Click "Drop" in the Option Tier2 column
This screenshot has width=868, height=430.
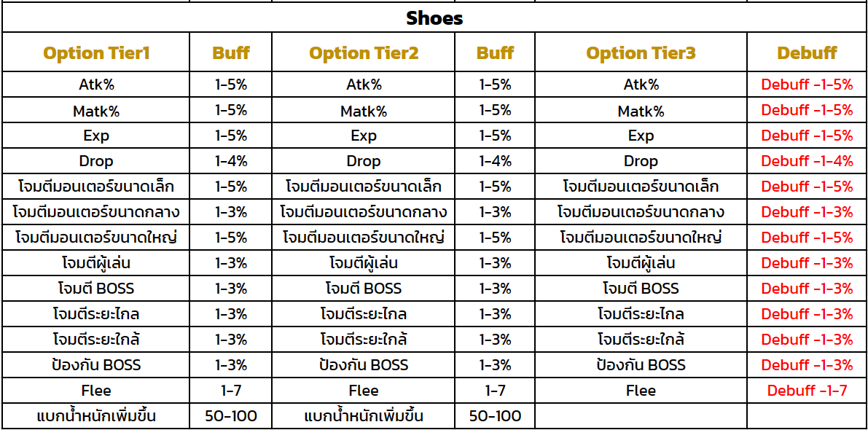point(364,161)
